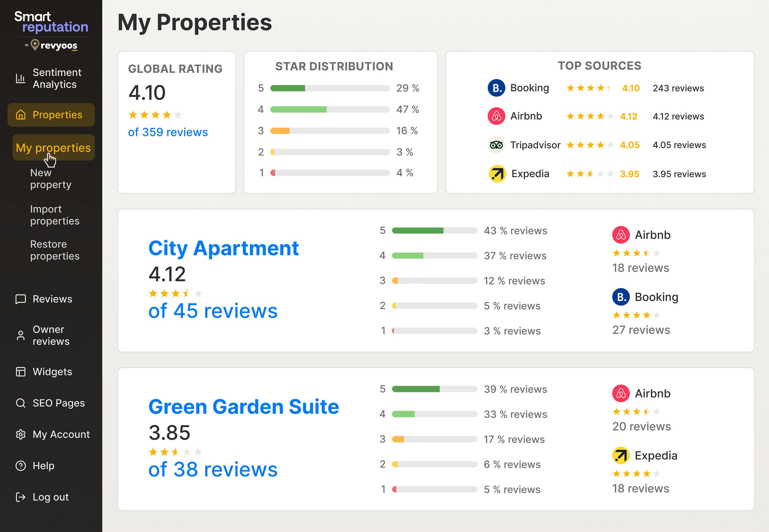This screenshot has height=532, width=769.
Task: Click the Owner reviews person icon
Action: point(20,335)
